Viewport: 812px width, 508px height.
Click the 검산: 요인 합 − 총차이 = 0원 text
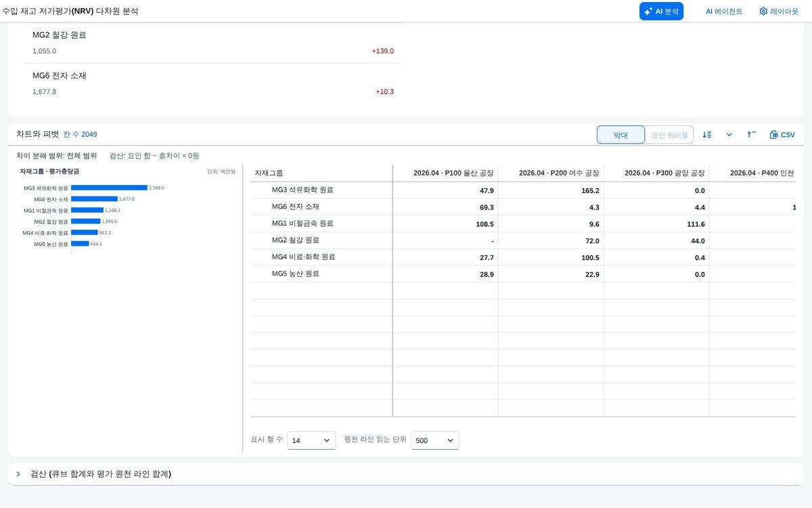click(154, 156)
